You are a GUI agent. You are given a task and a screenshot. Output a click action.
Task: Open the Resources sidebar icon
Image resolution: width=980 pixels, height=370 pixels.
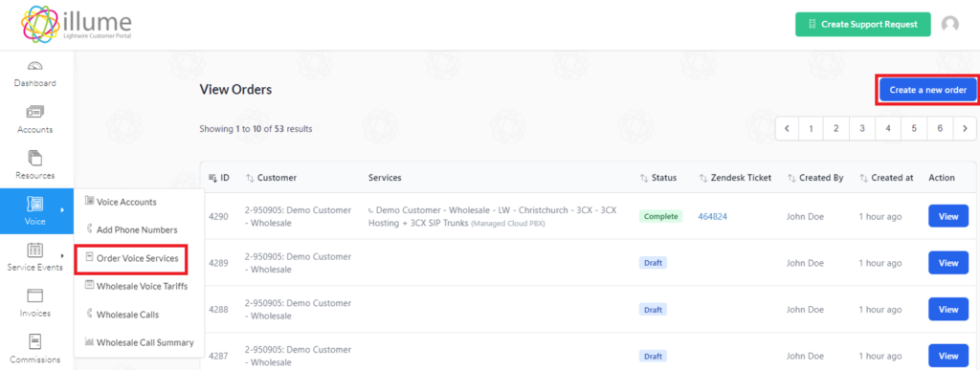point(35,159)
